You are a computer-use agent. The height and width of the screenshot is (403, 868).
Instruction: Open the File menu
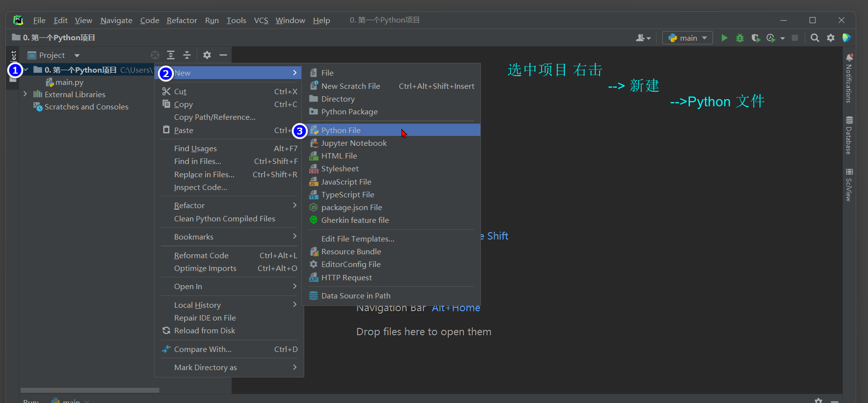click(39, 20)
